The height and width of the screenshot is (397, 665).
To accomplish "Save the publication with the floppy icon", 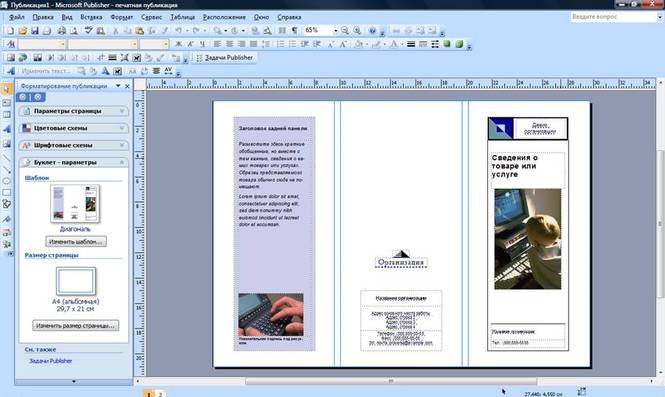I will coord(35,31).
